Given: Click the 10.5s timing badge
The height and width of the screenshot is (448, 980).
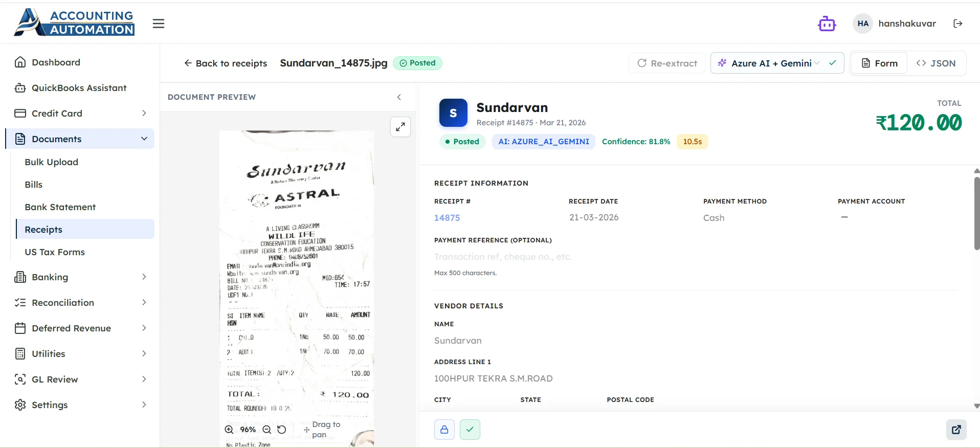Looking at the screenshot, I should point(693,142).
